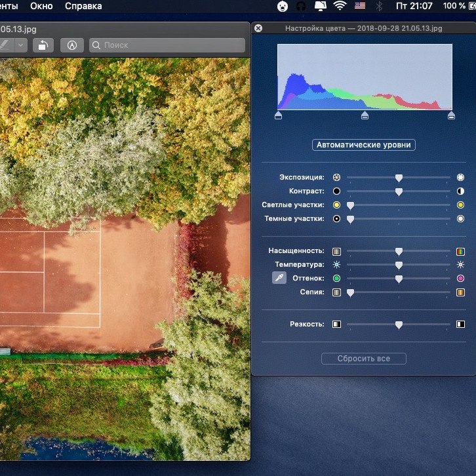Image resolution: width=476 pixels, height=476 pixels.
Task: Click the Насыщенность slider thumb
Action: 399,252
